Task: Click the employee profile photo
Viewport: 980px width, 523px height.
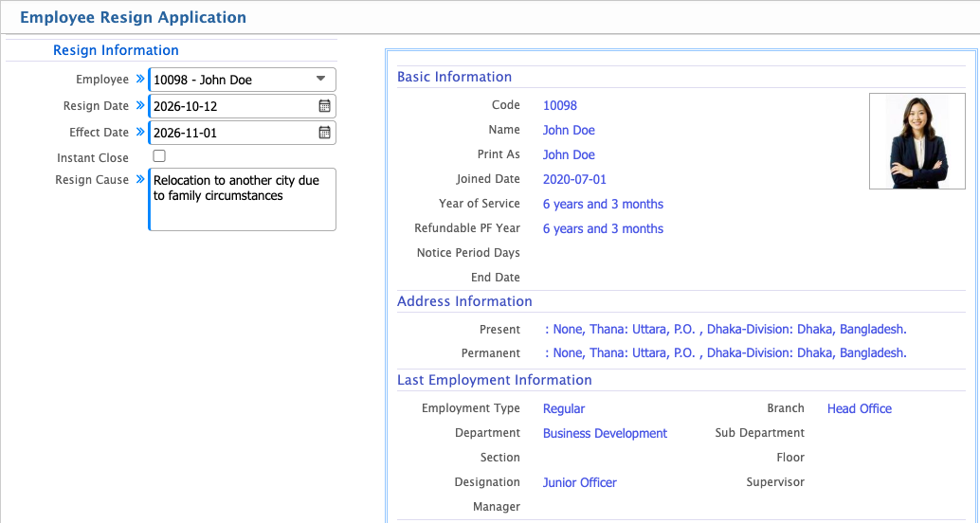Action: 916,141
